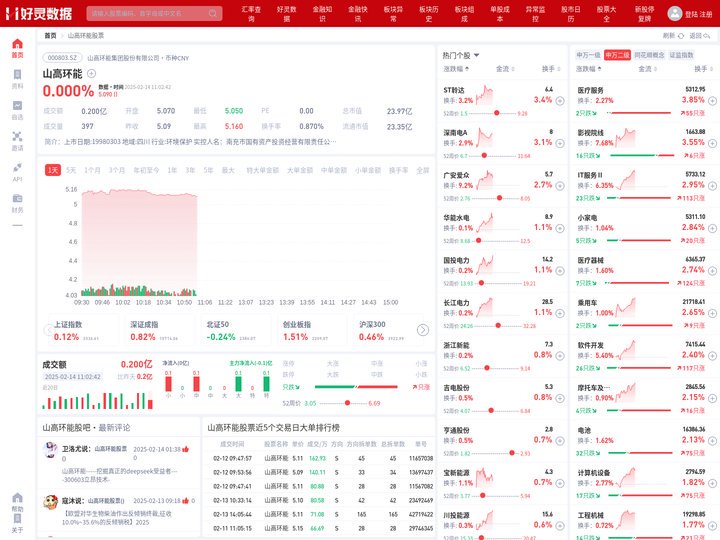720x540 pixels.
Task: Click ST特达 52周价 slider dot
Action: [496, 113]
